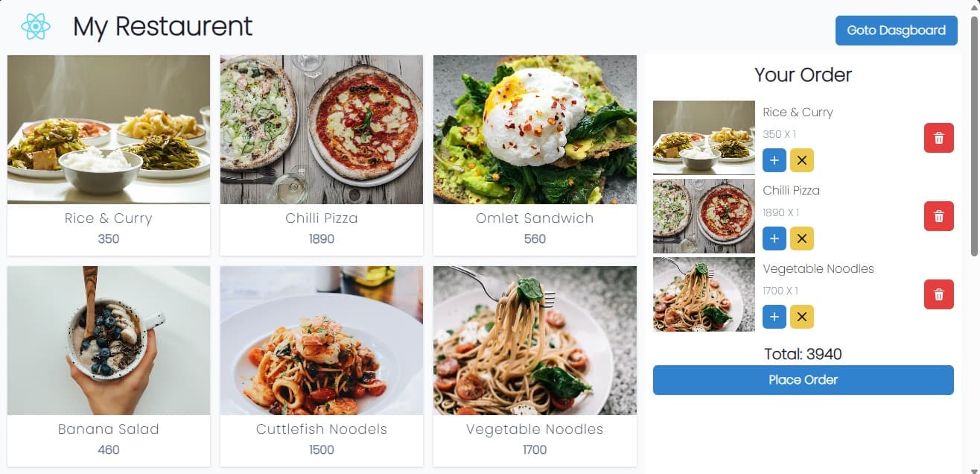The height and width of the screenshot is (474, 980).
Task: Click the React logo icon
Action: (35, 27)
